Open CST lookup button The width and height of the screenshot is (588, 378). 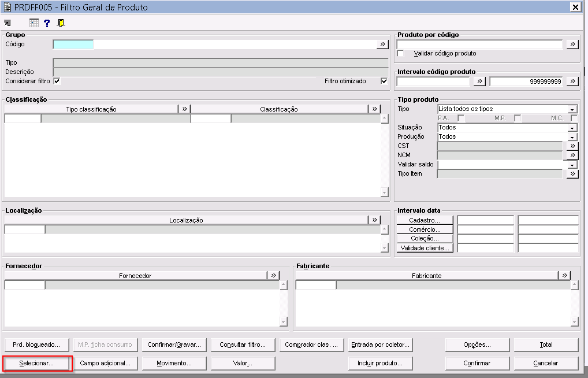tap(572, 146)
